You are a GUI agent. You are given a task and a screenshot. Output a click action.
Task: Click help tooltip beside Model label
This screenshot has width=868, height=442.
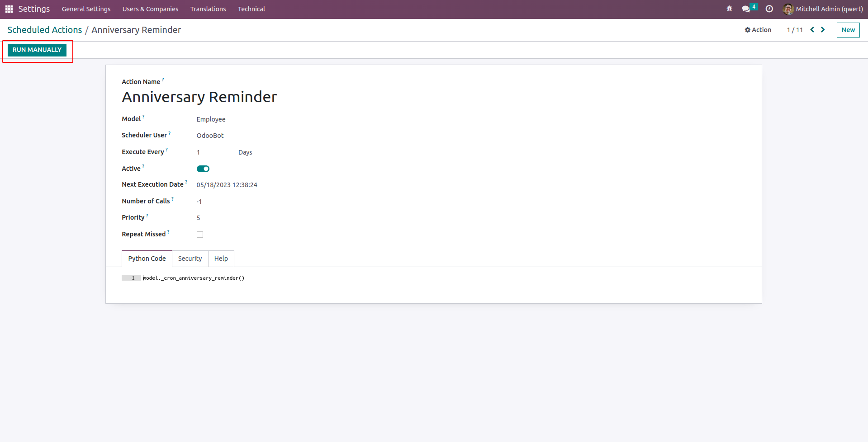[x=143, y=117]
